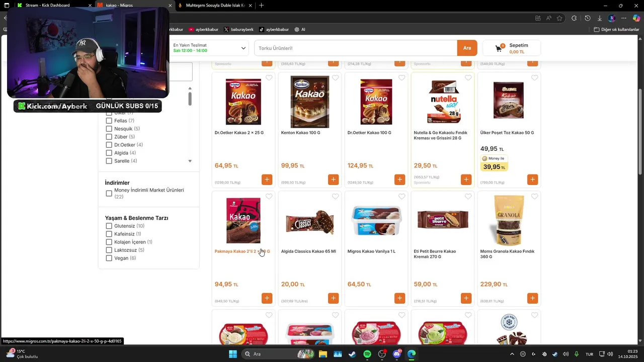Add Kenton Kakao 100 G to cart
This screenshot has width=644, height=362.
(x=333, y=179)
